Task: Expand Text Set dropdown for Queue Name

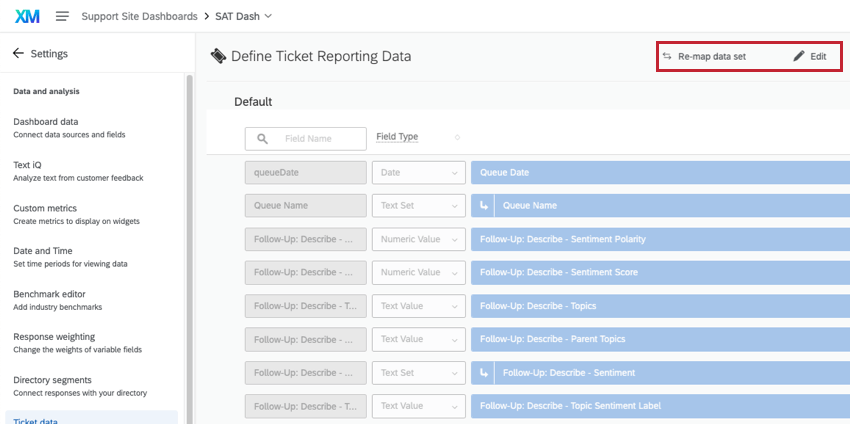Action: (x=418, y=205)
